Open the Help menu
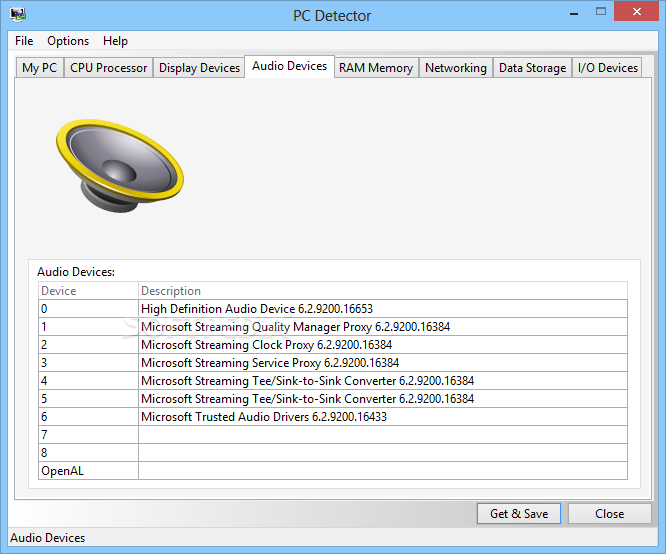 [115, 41]
